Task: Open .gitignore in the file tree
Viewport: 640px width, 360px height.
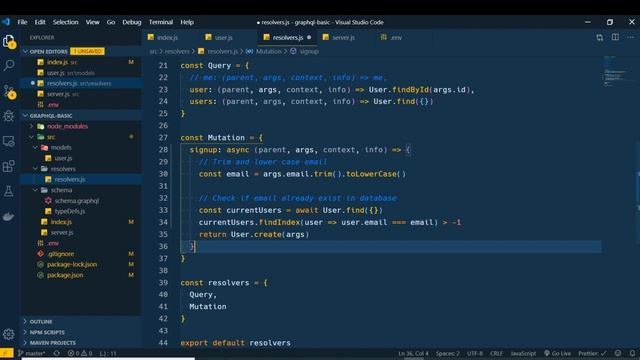Action: 61,253
